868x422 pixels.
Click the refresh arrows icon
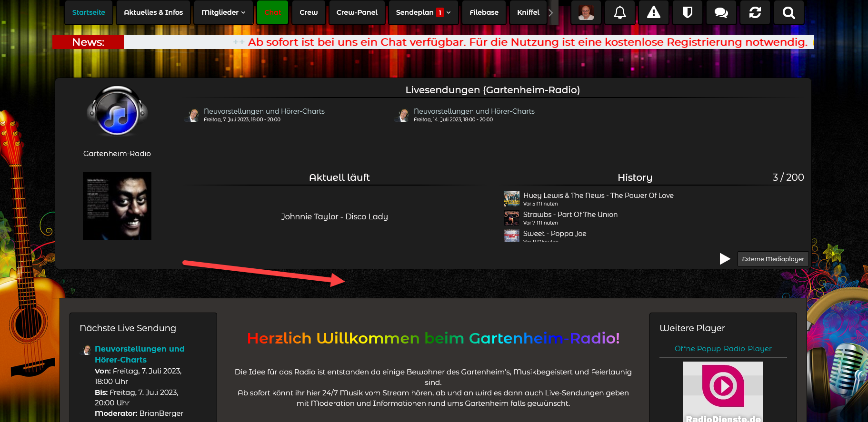(x=755, y=12)
